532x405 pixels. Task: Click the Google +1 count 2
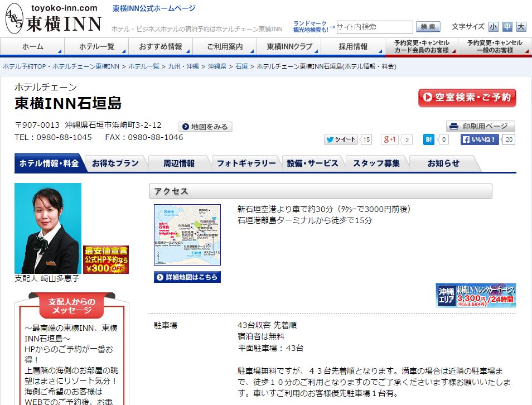point(407,139)
